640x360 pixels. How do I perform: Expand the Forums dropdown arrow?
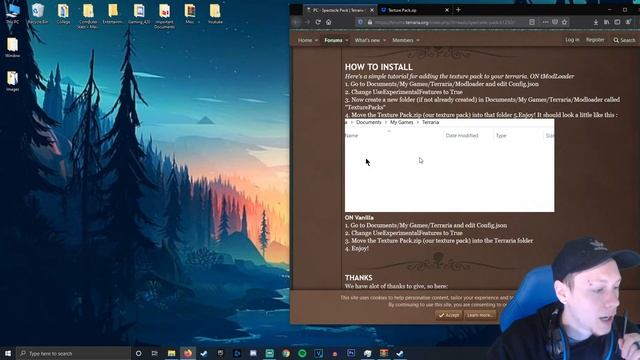347,40
